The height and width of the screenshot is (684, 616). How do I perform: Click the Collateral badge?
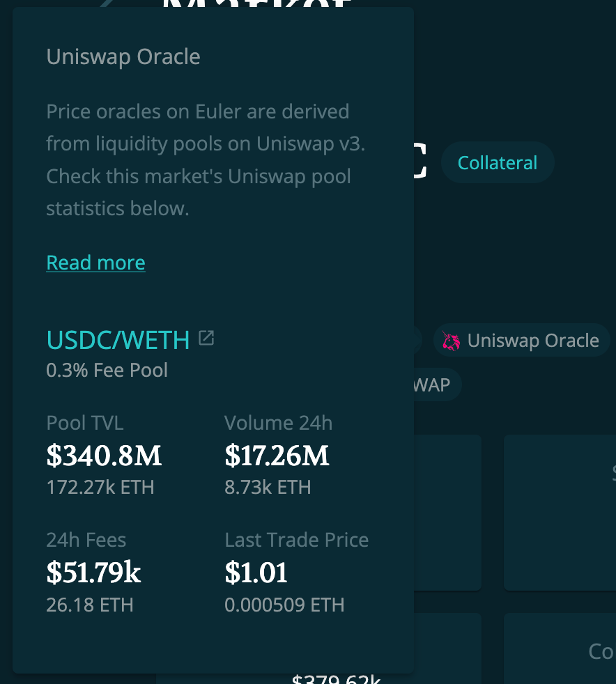tap(498, 163)
